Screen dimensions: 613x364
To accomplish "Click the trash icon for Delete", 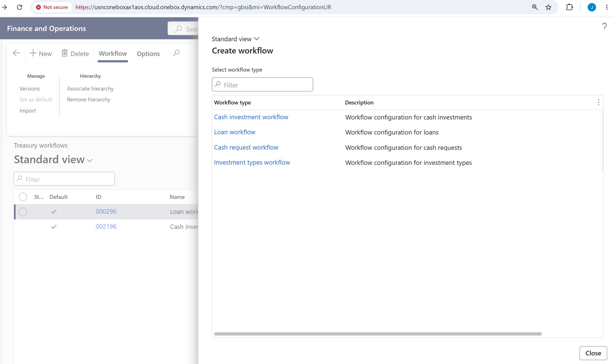I will (65, 53).
